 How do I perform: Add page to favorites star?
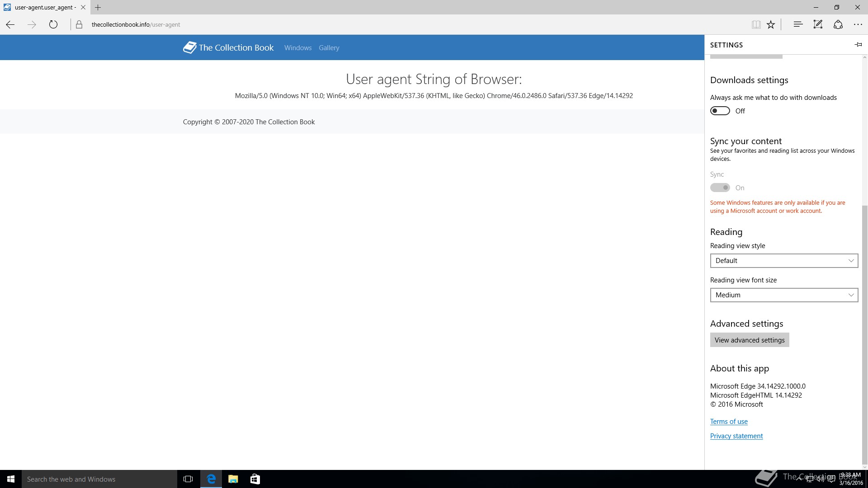(771, 24)
